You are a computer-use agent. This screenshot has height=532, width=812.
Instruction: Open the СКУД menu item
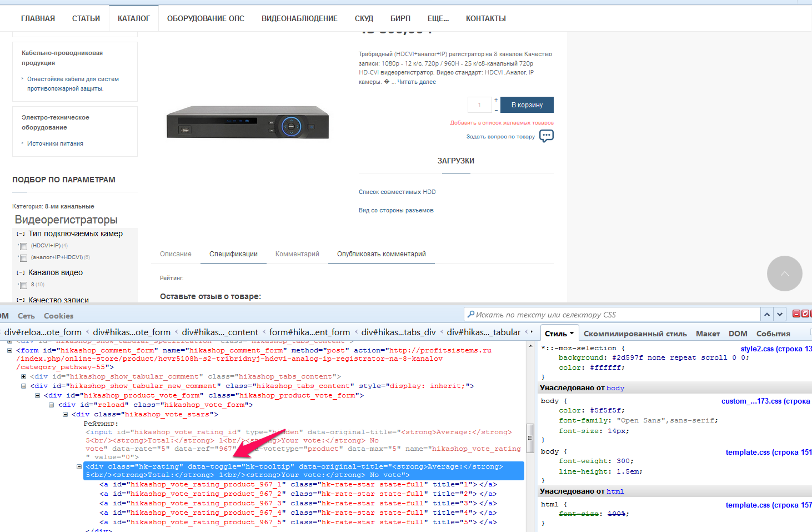tap(364, 18)
